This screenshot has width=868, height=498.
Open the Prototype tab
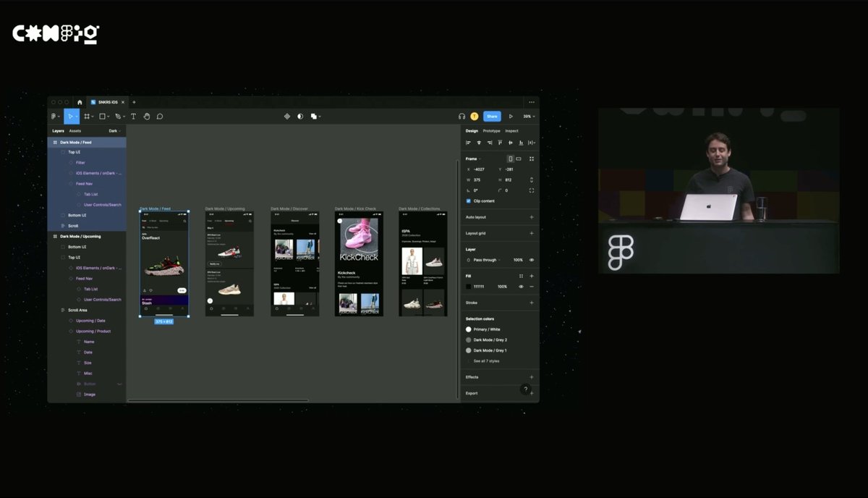coord(491,131)
